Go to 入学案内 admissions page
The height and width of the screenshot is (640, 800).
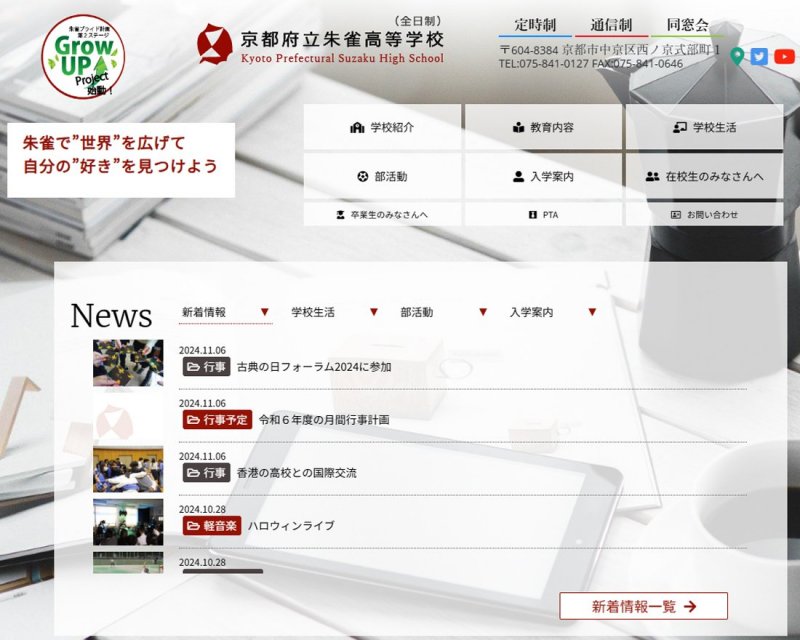coord(543,177)
